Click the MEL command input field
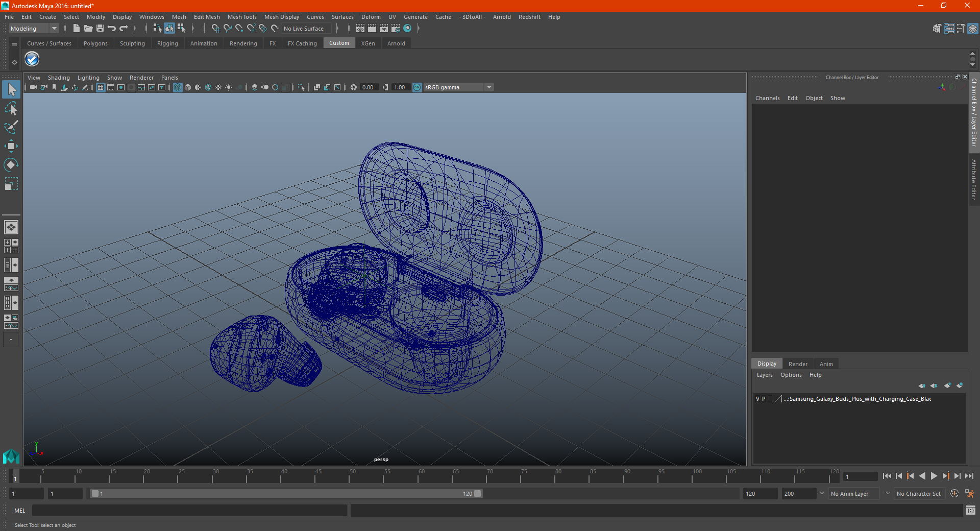Viewport: 980px width, 531px height. [190, 510]
